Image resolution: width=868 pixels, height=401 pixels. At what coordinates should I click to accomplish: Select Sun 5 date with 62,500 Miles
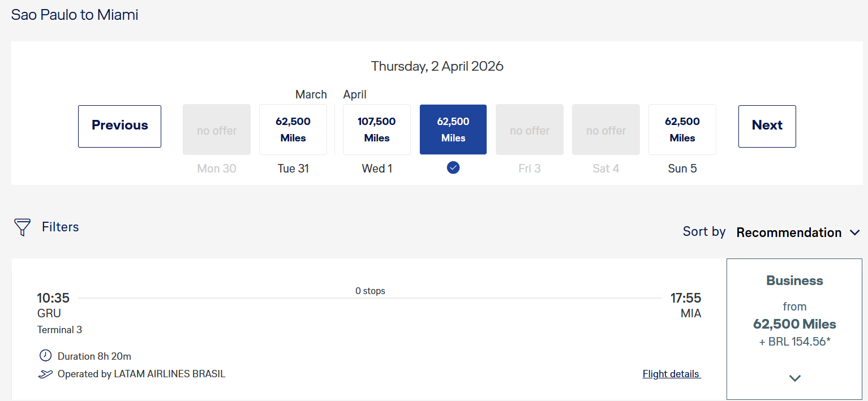point(682,130)
